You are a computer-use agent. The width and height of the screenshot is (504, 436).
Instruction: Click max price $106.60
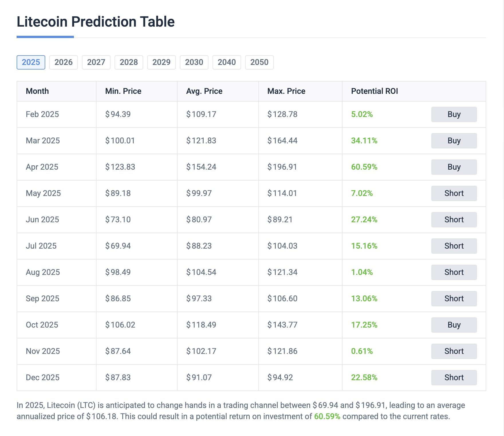[282, 299]
